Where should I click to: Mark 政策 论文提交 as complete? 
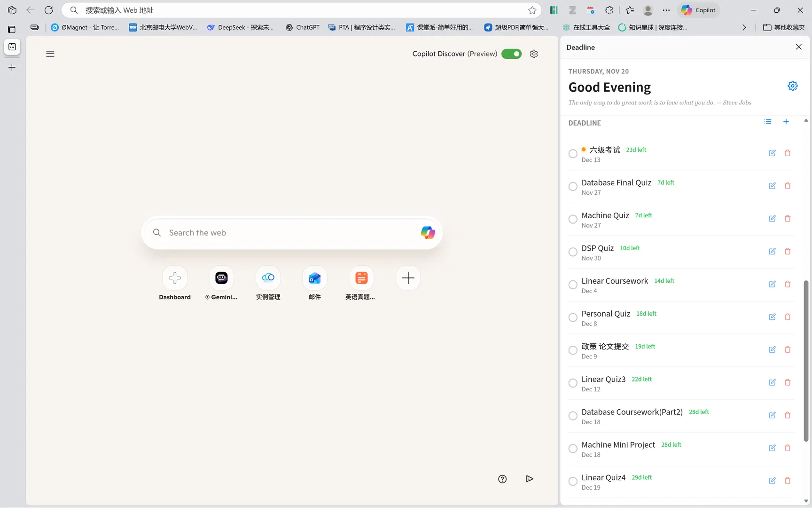573,350
